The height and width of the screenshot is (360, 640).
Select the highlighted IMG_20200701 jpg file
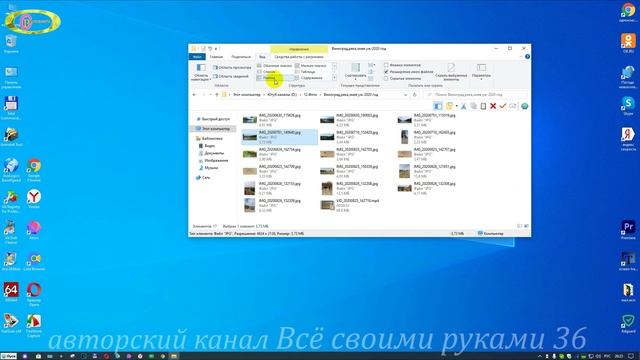pyautogui.click(x=279, y=137)
